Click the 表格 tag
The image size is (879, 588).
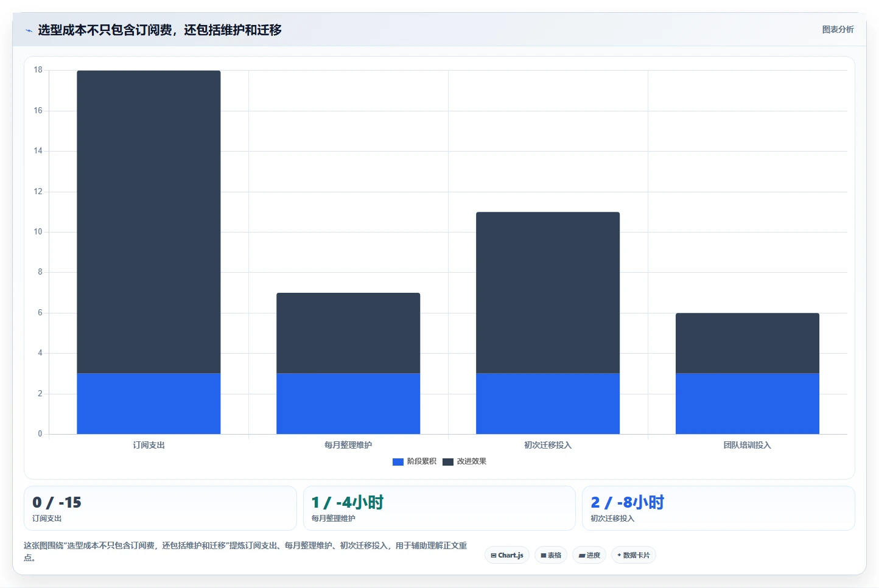[x=551, y=555]
